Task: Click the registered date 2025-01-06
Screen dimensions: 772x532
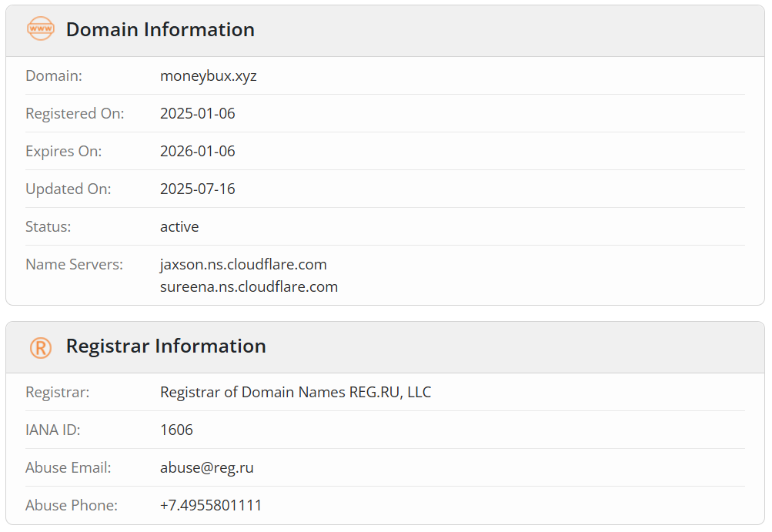Action: [198, 113]
